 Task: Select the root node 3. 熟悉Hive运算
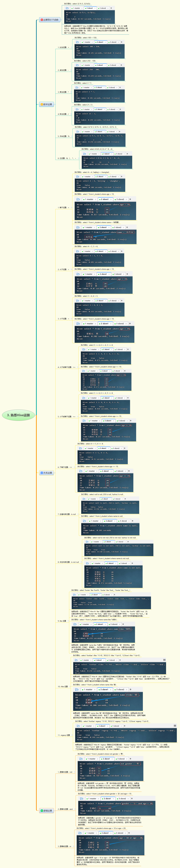(x=19, y=415)
